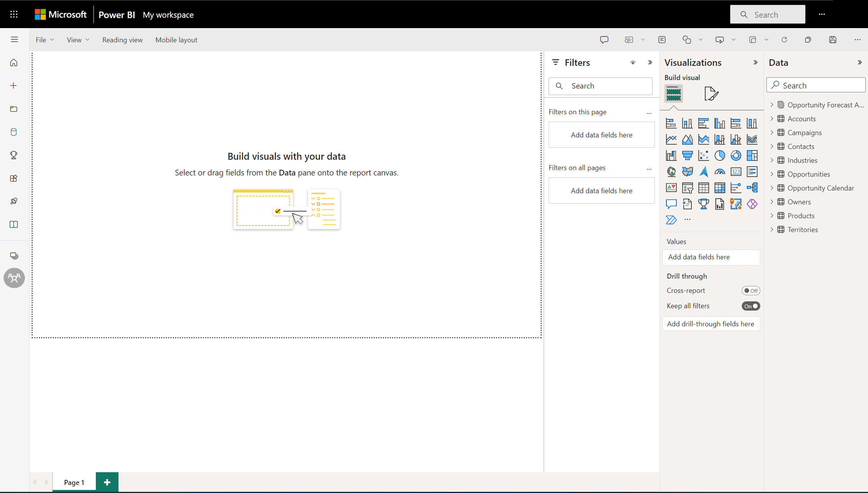Select the donut chart visualization icon
Viewport: 868px width, 493px height.
coord(736,155)
